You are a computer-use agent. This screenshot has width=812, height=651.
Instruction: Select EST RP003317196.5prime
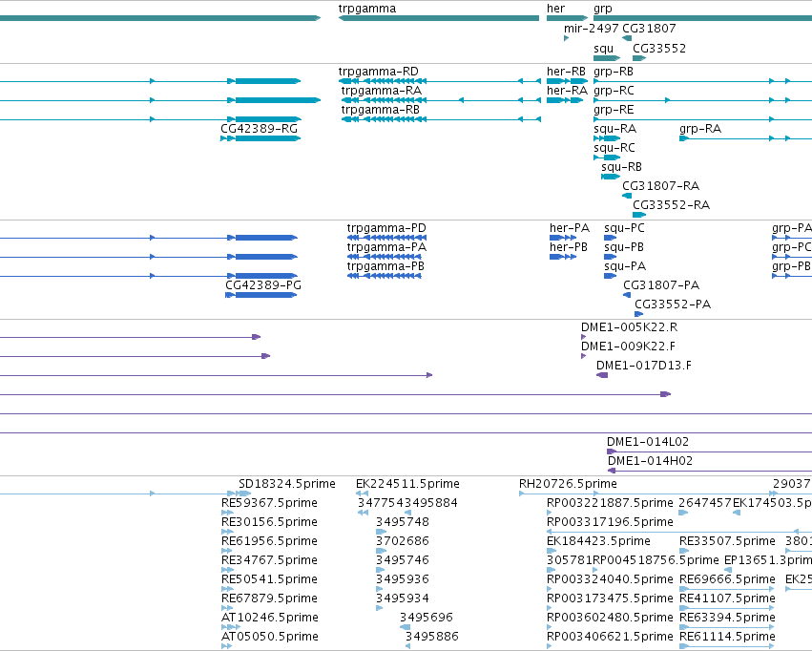[610, 522]
